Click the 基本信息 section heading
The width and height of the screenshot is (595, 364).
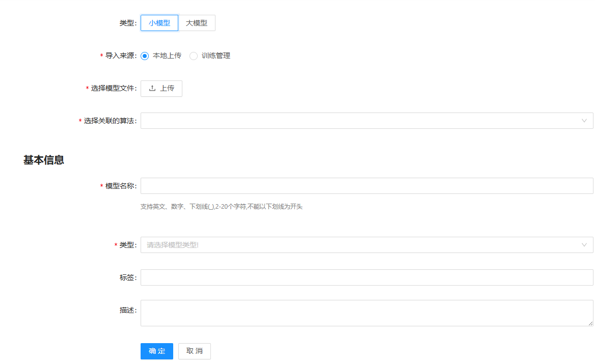pos(44,160)
